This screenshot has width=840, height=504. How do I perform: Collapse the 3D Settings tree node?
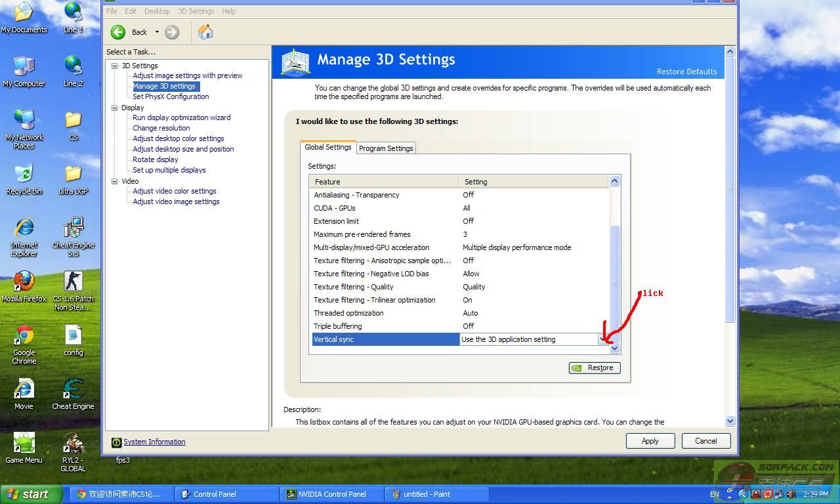[x=115, y=66]
